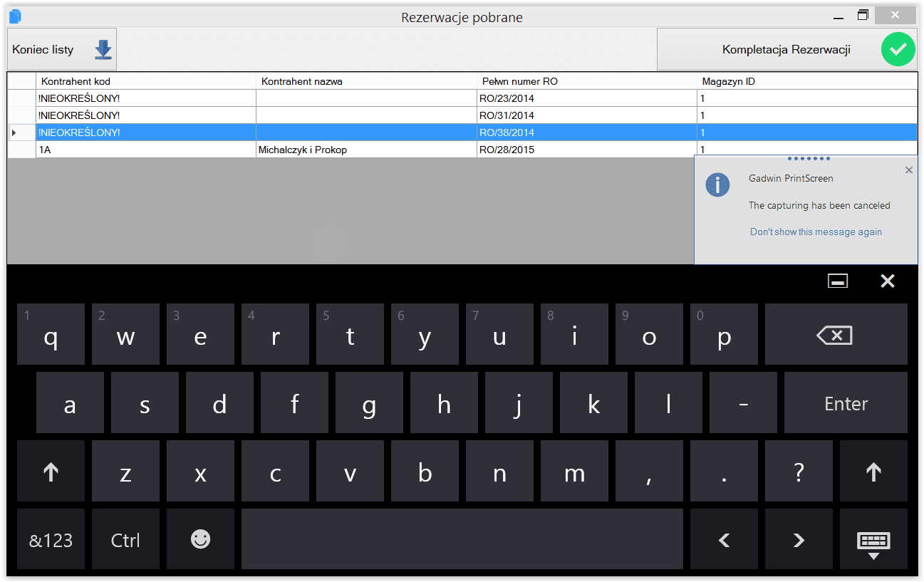Image resolution: width=924 pixels, height=582 pixels.
Task: Tap the l key
Action: tap(668, 402)
